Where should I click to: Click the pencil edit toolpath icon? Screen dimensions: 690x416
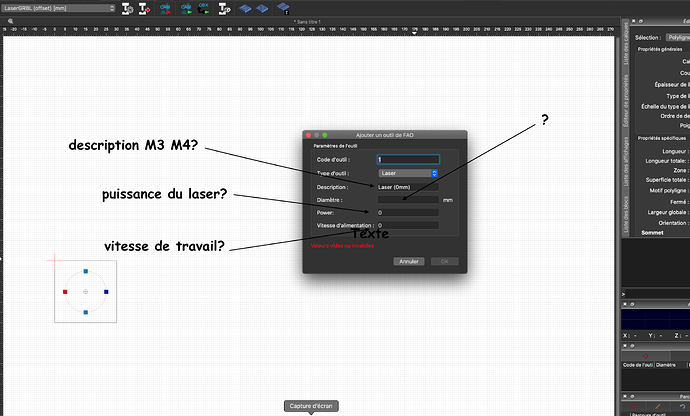[658, 407]
